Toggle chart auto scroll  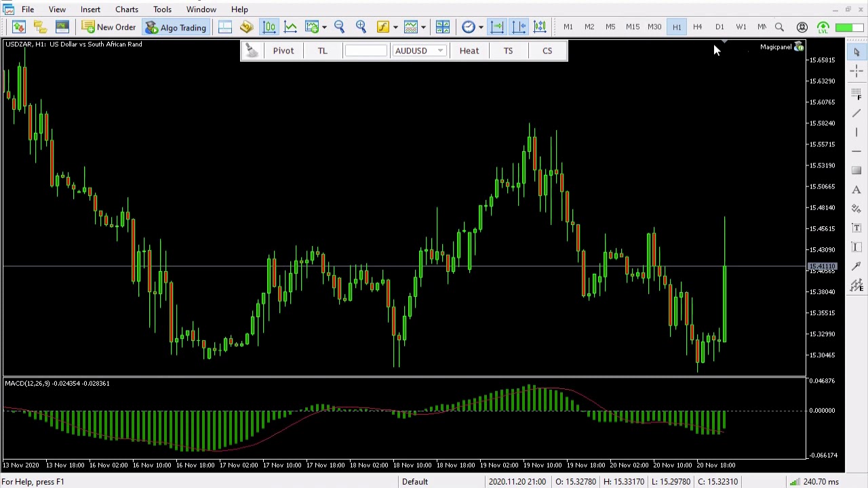point(497,27)
